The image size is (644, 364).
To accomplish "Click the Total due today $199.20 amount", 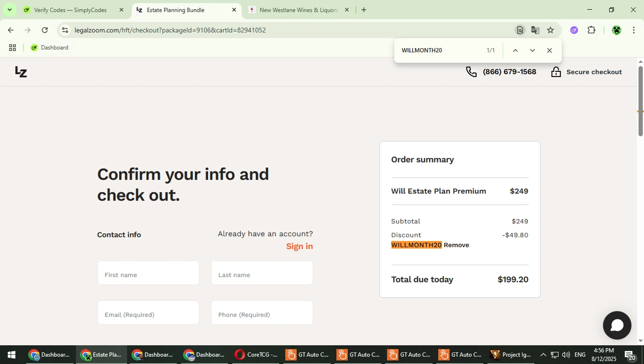I will pyautogui.click(x=513, y=279).
